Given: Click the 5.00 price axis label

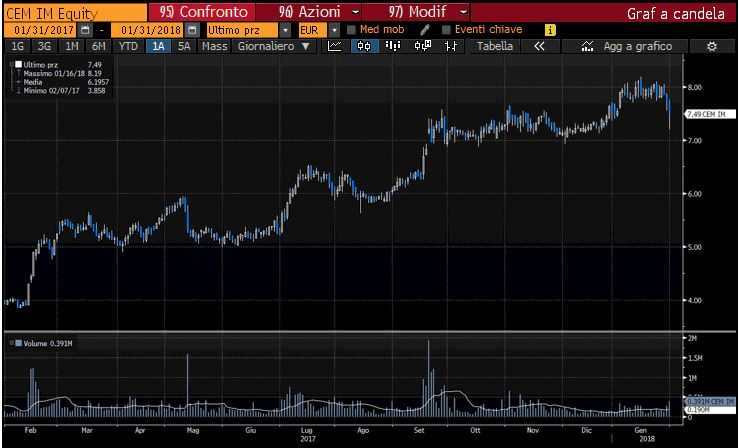Looking at the screenshot, I should pyautogui.click(x=695, y=247).
